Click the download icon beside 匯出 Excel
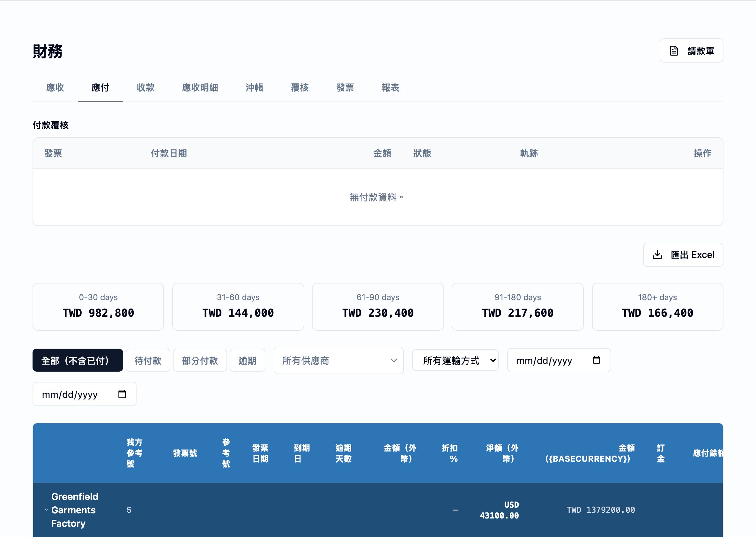This screenshot has width=756, height=537. (657, 255)
